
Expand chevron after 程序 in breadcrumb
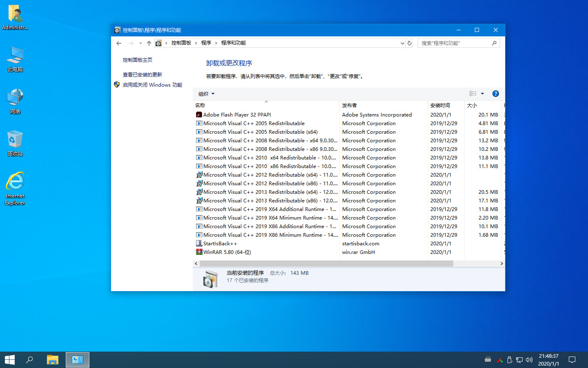pyautogui.click(x=216, y=43)
